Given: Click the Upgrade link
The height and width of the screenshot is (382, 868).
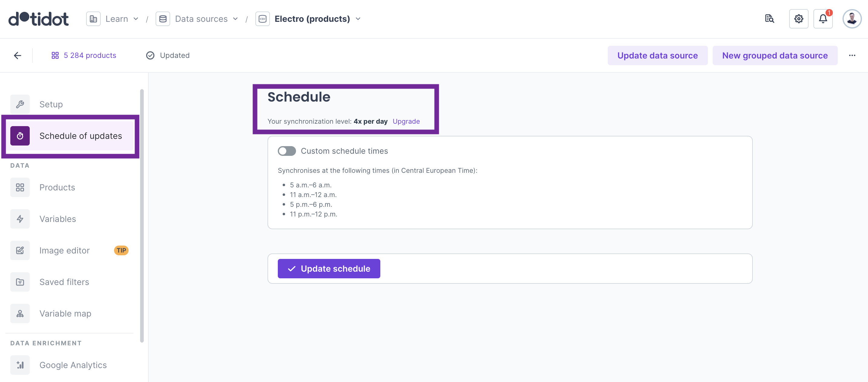Looking at the screenshot, I should (406, 121).
